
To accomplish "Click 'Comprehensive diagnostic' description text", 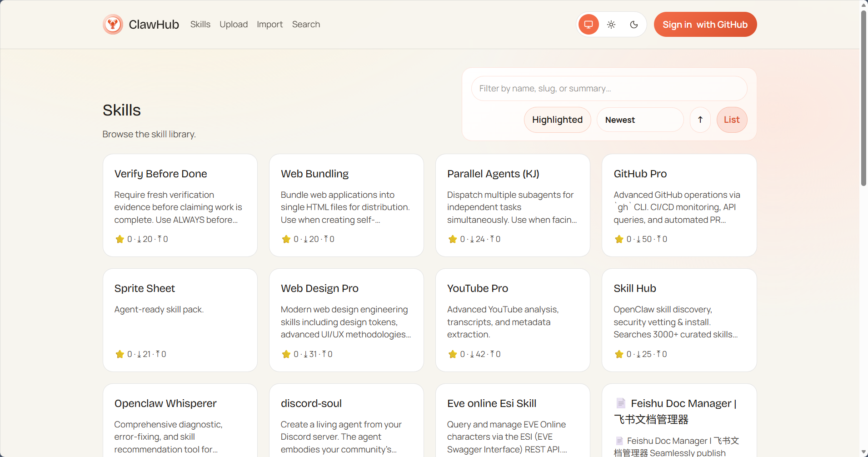I will 168,437.
